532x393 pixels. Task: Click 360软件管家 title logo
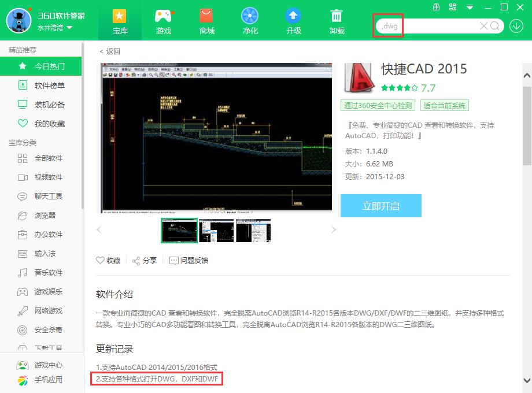[x=61, y=16]
